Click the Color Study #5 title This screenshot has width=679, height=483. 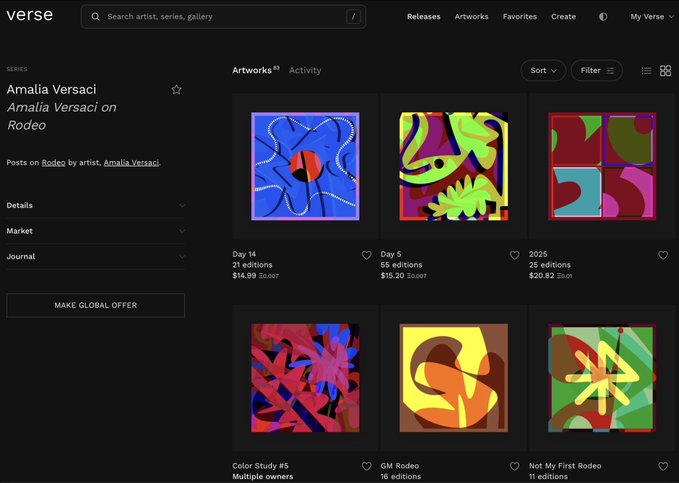pyautogui.click(x=260, y=466)
